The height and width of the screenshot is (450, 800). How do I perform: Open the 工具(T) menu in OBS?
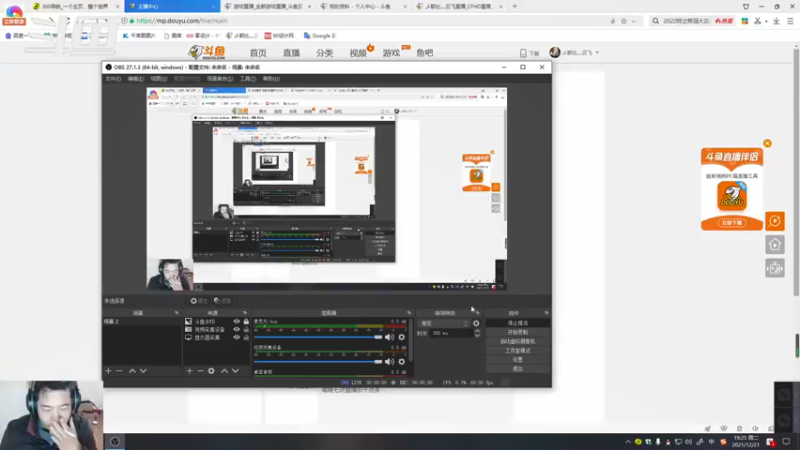click(247, 79)
